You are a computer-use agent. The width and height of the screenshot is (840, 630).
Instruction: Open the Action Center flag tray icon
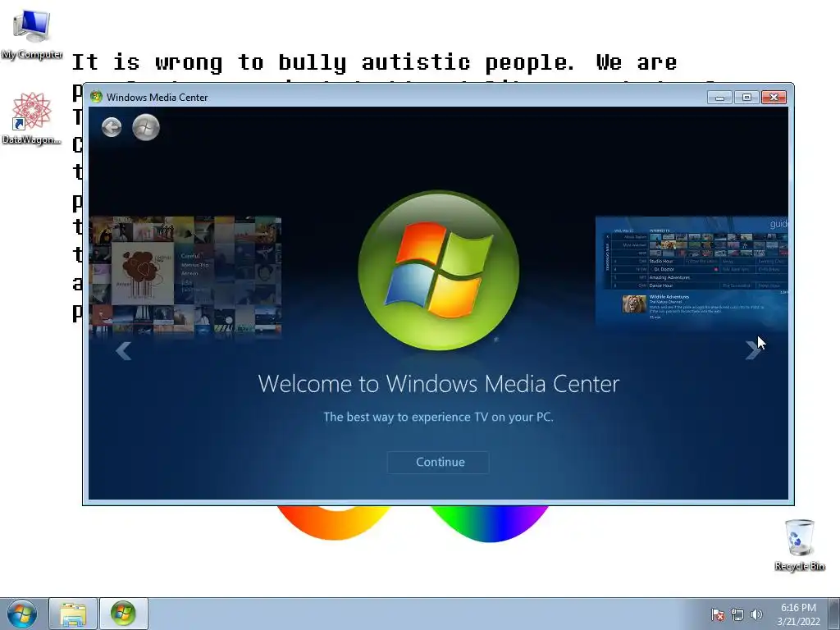718,614
